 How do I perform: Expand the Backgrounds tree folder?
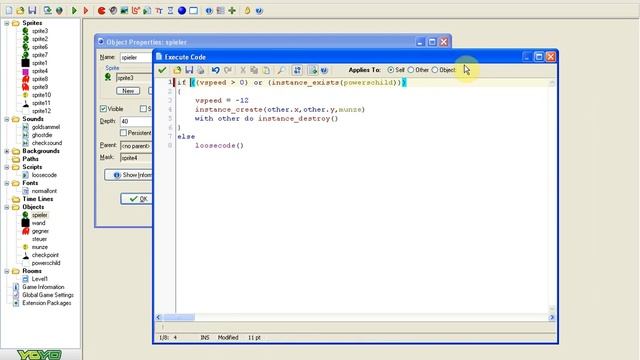click(7, 151)
